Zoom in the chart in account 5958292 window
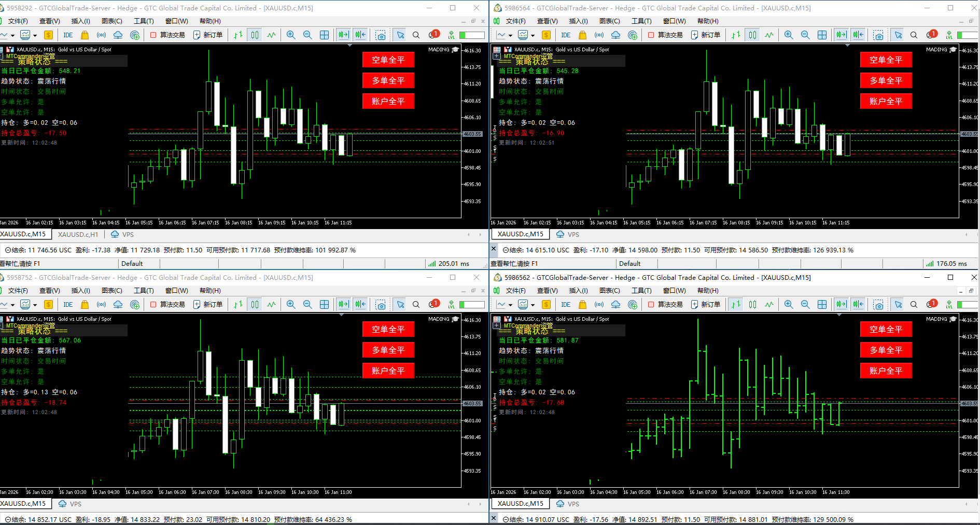The image size is (980, 525). (x=291, y=35)
